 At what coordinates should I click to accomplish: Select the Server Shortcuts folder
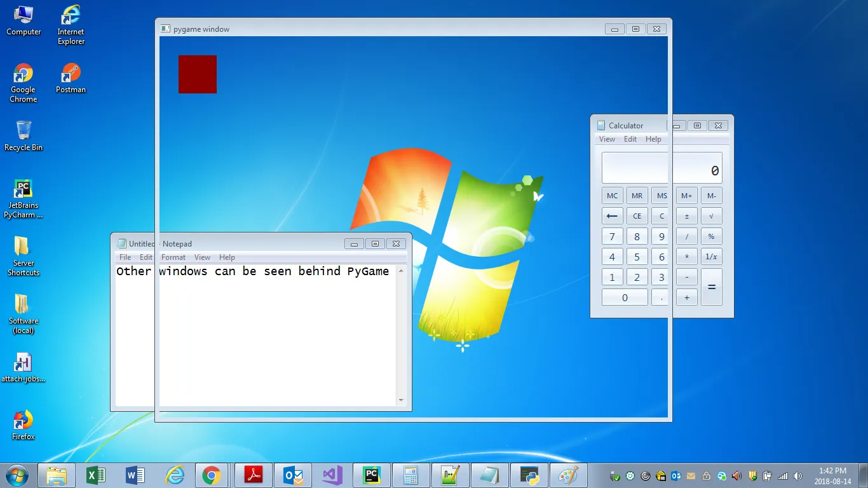click(x=24, y=256)
